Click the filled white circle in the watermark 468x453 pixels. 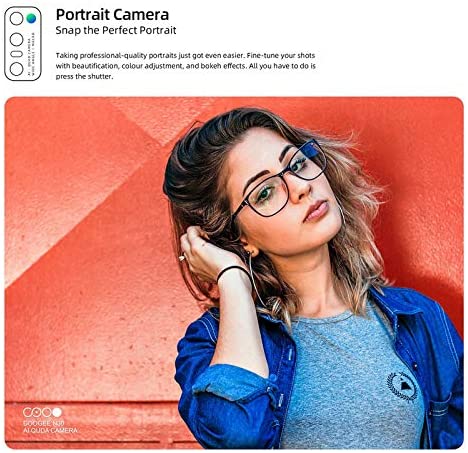57,412
